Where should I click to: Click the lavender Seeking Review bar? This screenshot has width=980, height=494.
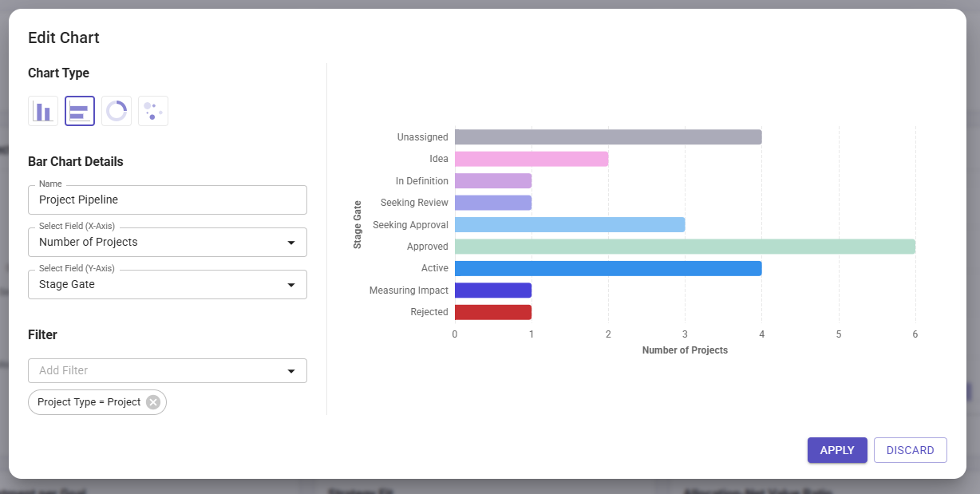[493, 203]
